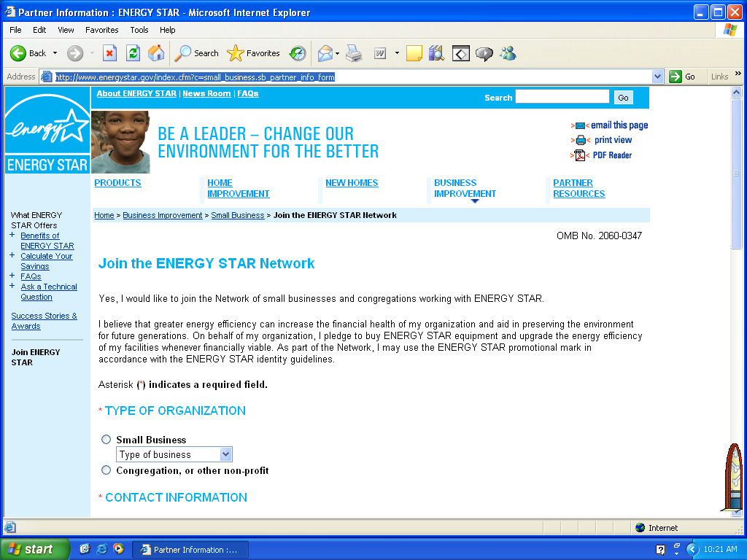The image size is (747, 560).
Task: Open the Search magnifier toolbar button
Action: pyautogui.click(x=196, y=53)
